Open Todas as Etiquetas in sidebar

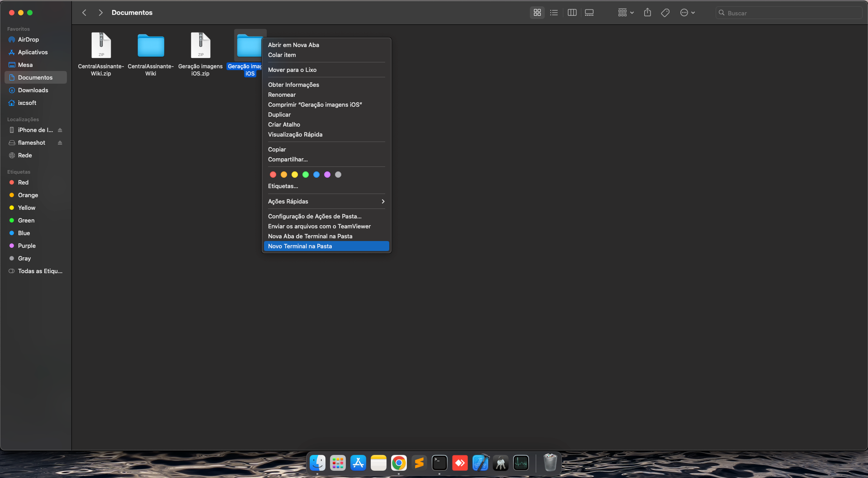36,271
